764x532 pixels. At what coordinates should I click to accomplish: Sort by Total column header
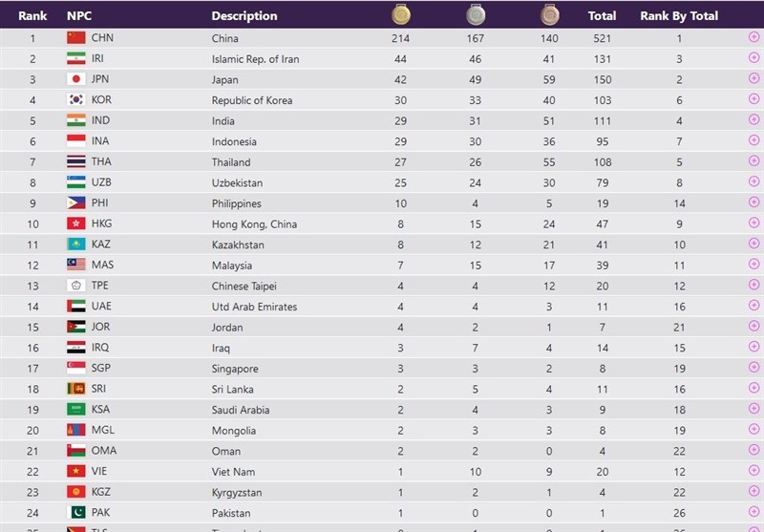(x=602, y=15)
